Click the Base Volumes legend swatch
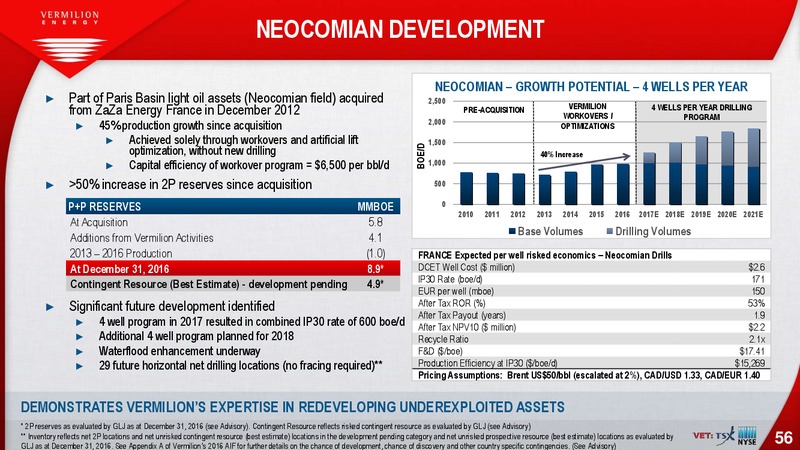The width and height of the screenshot is (800, 450). point(512,232)
